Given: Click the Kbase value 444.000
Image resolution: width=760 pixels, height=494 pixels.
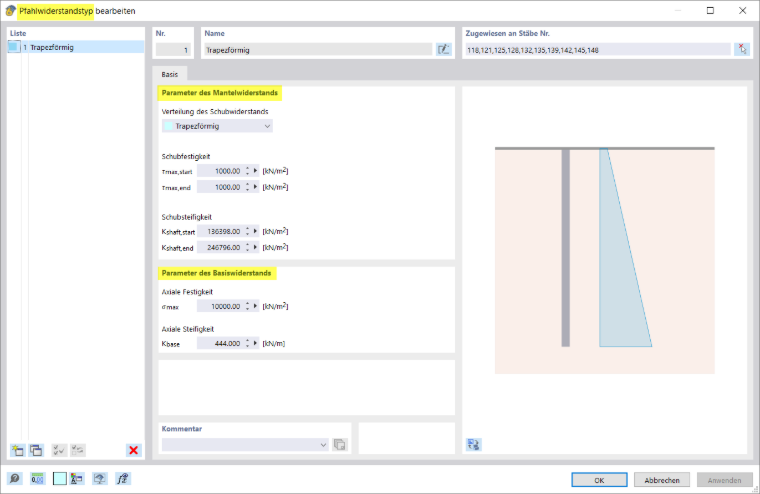Looking at the screenshot, I should click(220, 343).
